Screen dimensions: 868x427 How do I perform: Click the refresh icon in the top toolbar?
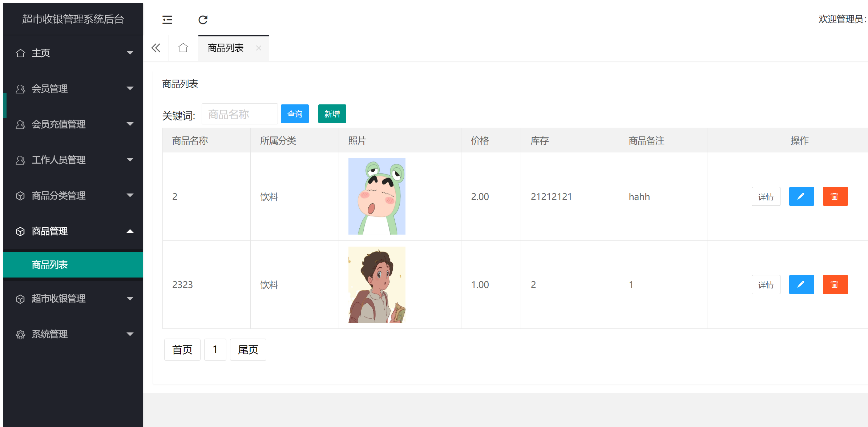pos(203,20)
